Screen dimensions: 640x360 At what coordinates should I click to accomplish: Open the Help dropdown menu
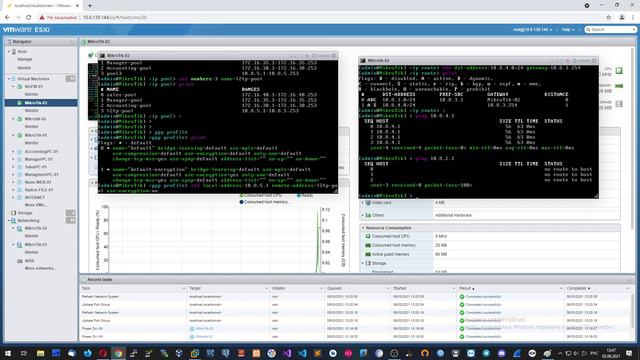pos(568,30)
